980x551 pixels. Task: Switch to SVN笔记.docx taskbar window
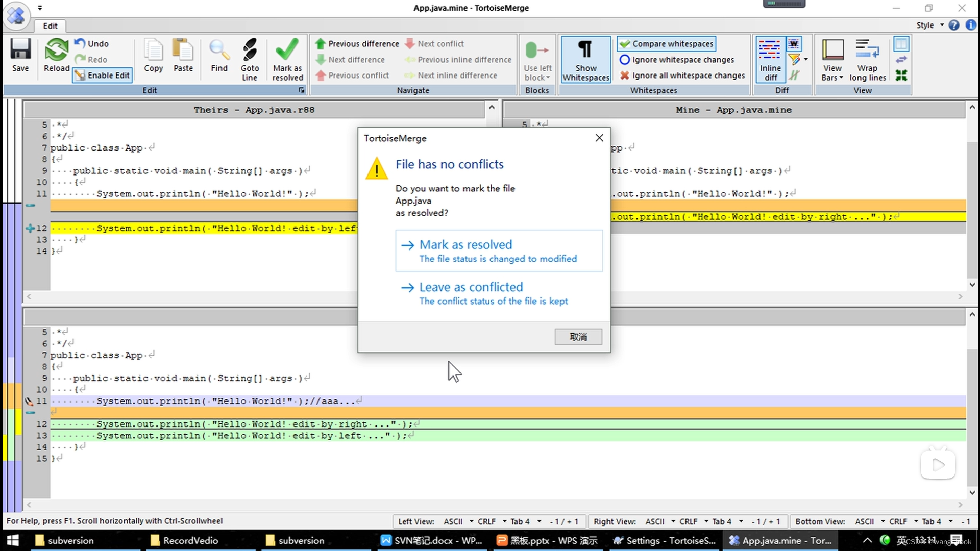point(432,540)
